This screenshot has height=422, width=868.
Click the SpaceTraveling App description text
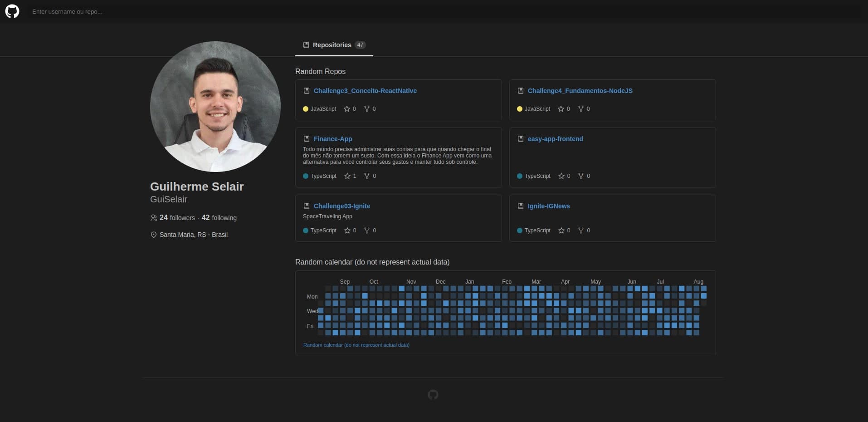point(327,216)
